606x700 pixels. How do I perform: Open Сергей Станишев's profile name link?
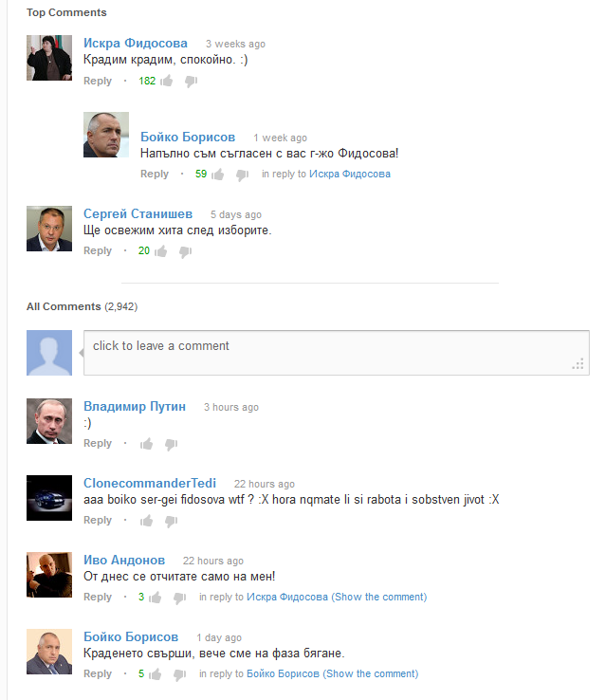[x=138, y=213]
